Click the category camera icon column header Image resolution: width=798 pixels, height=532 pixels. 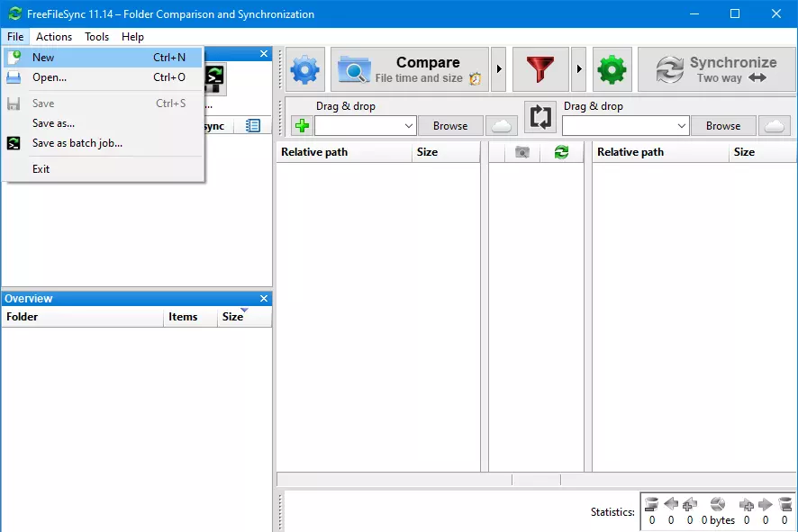click(522, 152)
